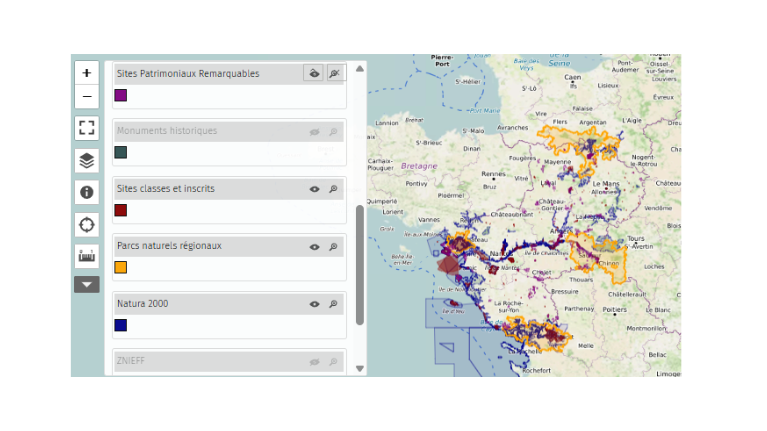Select the Sites classes et inscrits title
The height and width of the screenshot is (431, 767).
[165, 188]
